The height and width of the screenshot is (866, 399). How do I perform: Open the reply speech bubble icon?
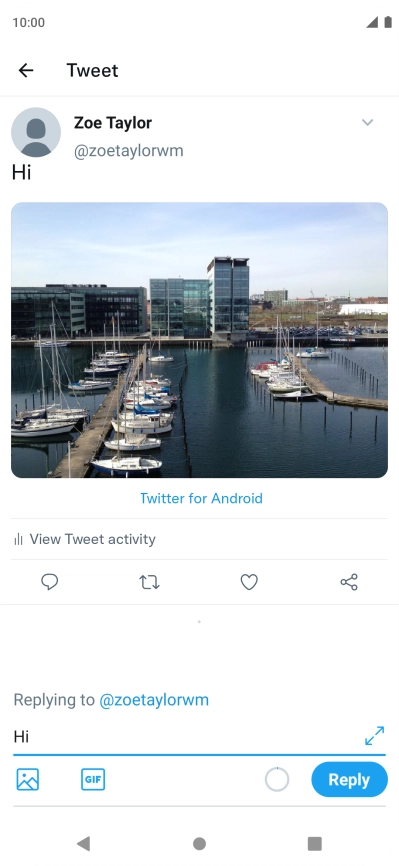[x=50, y=582]
